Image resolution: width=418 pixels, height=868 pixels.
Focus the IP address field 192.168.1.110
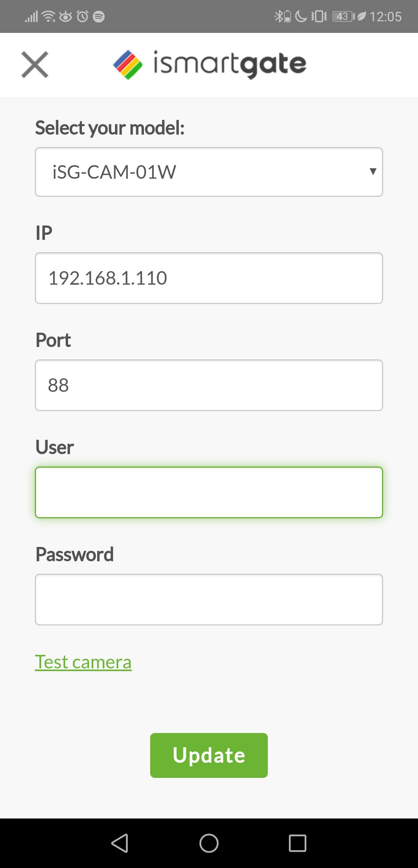(209, 278)
